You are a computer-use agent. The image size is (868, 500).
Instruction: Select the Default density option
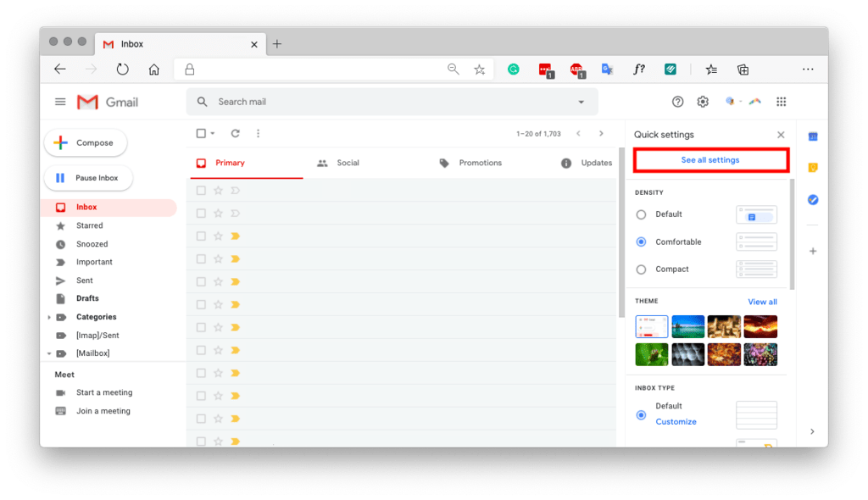(641, 214)
